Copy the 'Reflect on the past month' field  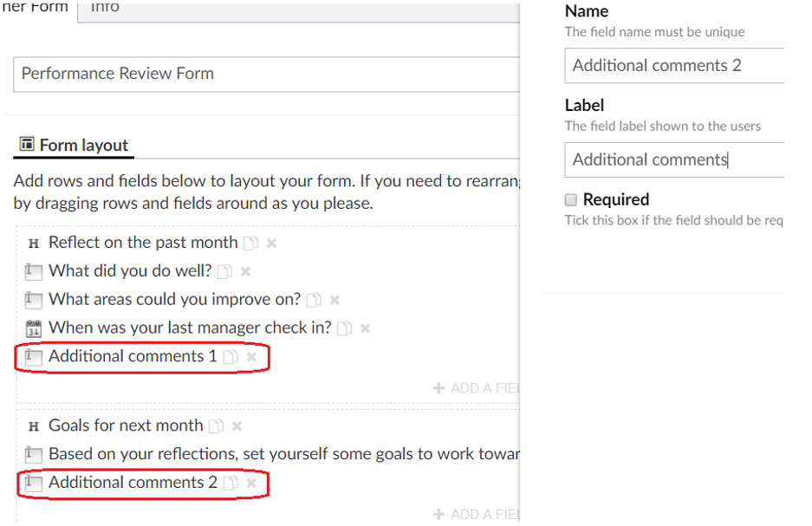coord(251,244)
